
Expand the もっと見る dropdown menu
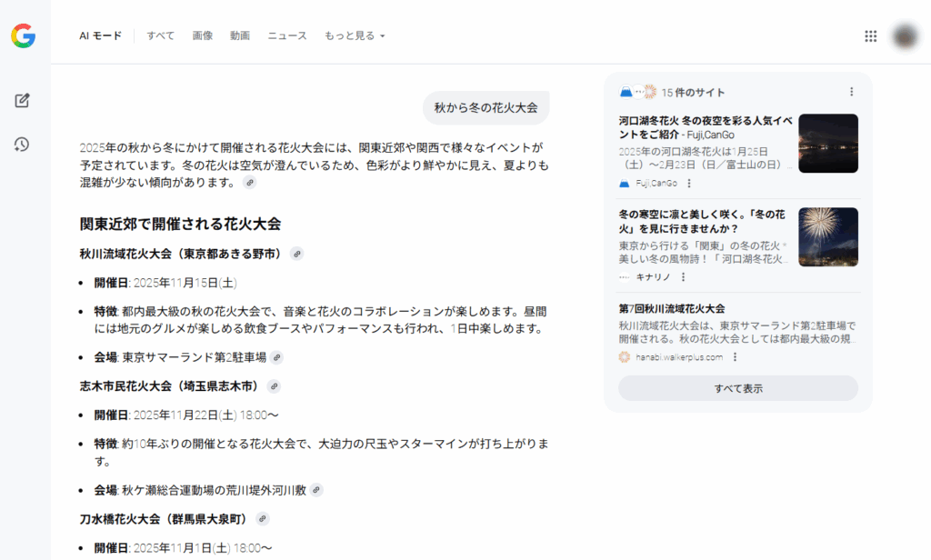355,35
